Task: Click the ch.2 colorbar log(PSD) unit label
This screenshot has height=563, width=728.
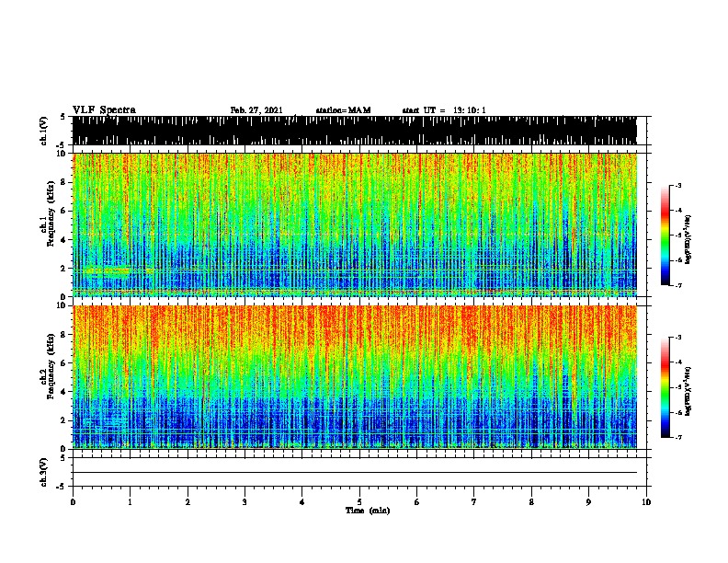Action: coord(688,391)
